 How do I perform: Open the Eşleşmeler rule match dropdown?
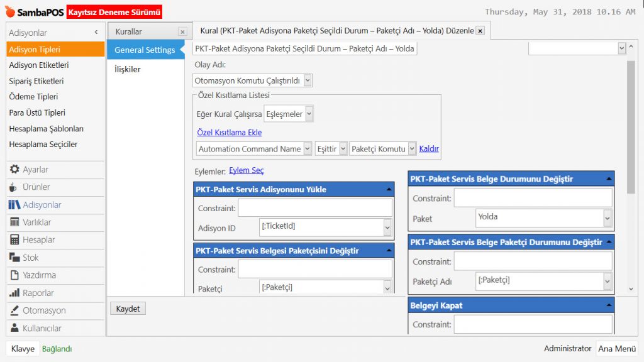pyautogui.click(x=309, y=114)
